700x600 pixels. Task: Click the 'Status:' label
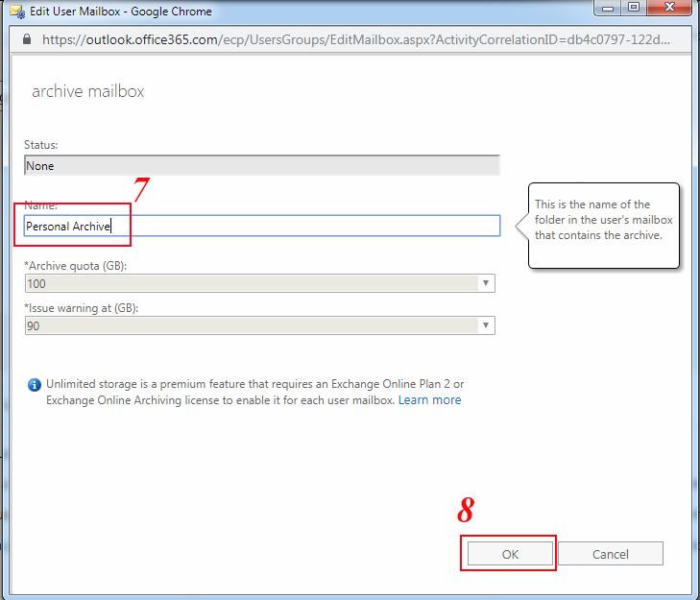tap(41, 145)
